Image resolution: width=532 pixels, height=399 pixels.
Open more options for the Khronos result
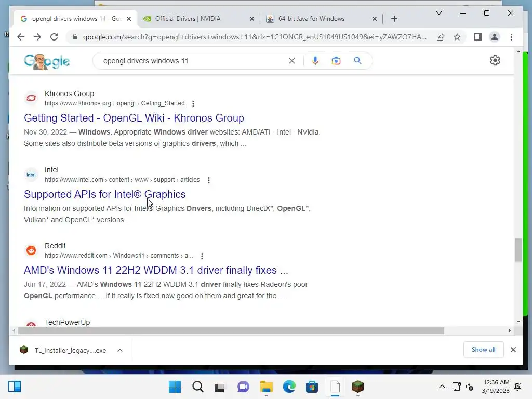193,103
